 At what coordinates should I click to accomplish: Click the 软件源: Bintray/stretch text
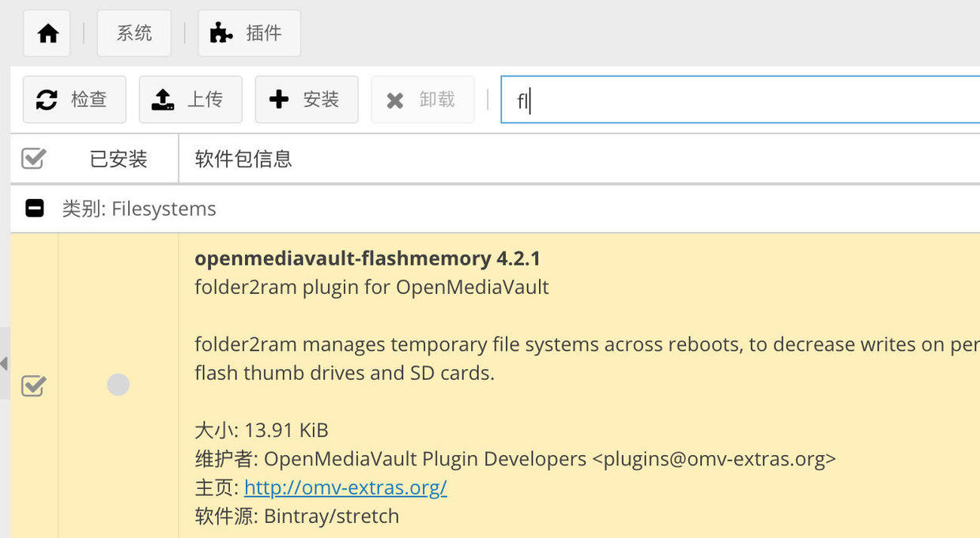tap(297, 516)
